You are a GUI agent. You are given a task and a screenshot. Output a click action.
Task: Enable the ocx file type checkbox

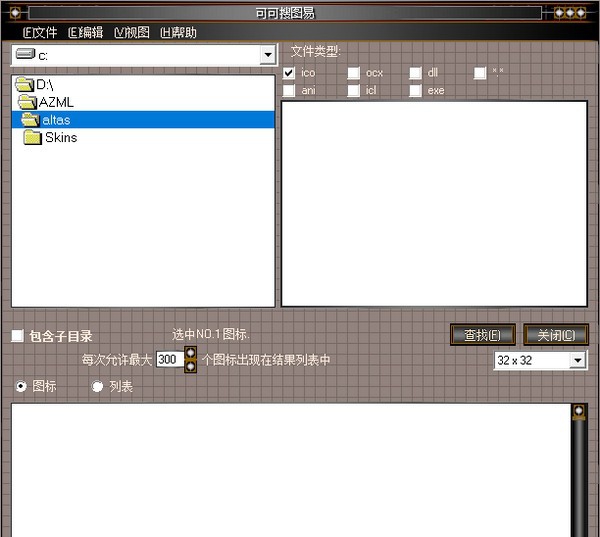coord(354,73)
